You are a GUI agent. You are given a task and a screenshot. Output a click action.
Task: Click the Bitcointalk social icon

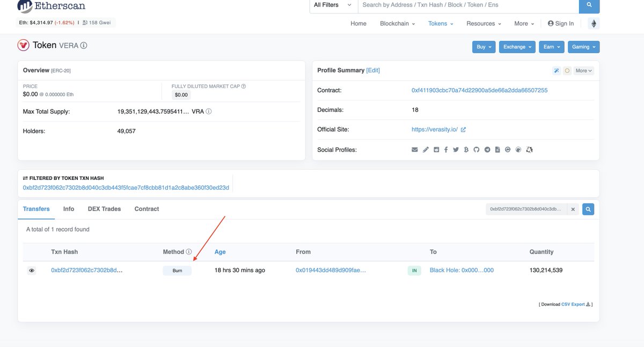(x=466, y=150)
